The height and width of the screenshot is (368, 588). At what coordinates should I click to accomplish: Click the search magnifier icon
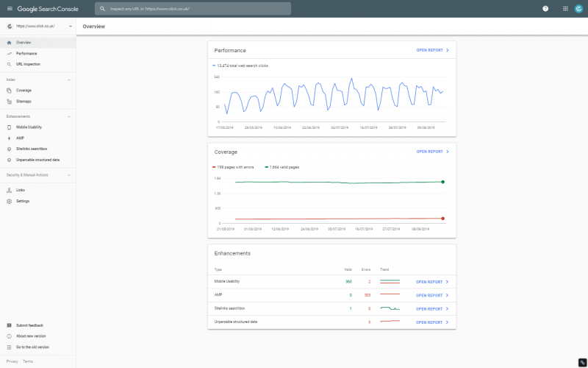[102, 9]
